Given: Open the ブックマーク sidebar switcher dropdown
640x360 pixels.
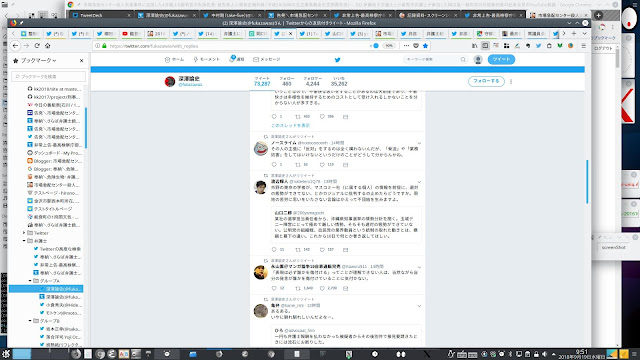Looking at the screenshot, I should click(35, 60).
